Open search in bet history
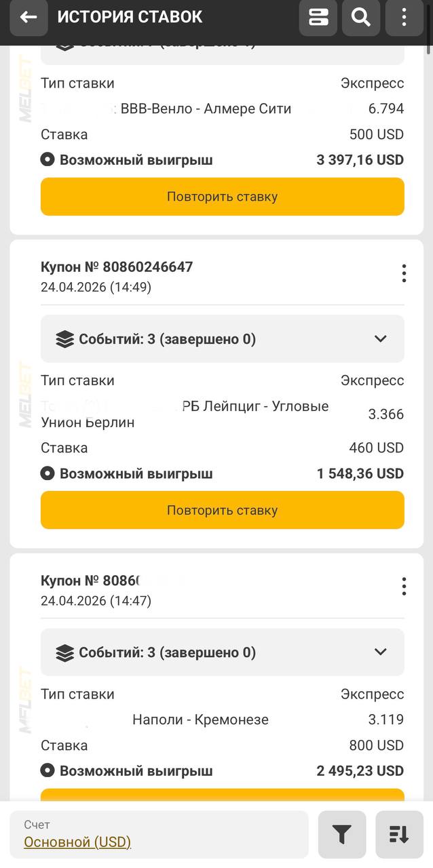 pyautogui.click(x=361, y=18)
